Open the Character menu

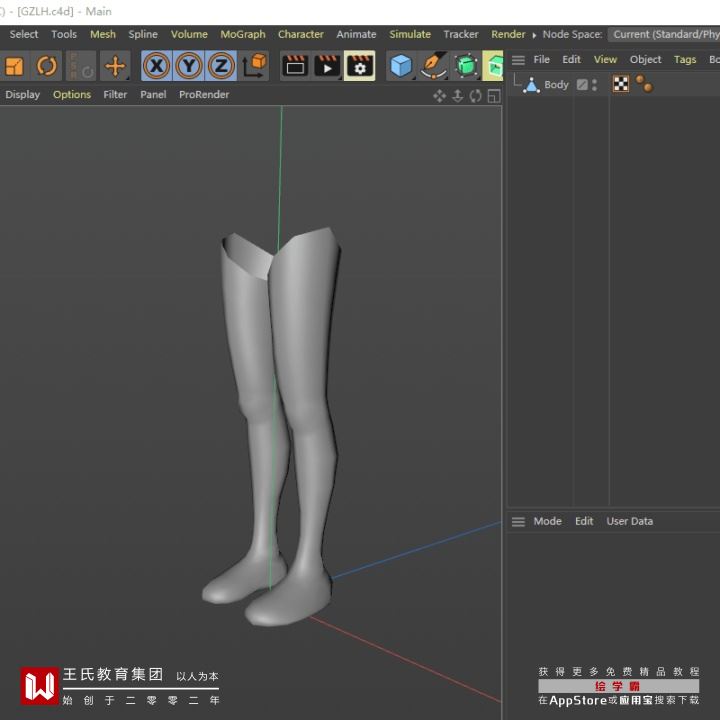click(x=300, y=34)
